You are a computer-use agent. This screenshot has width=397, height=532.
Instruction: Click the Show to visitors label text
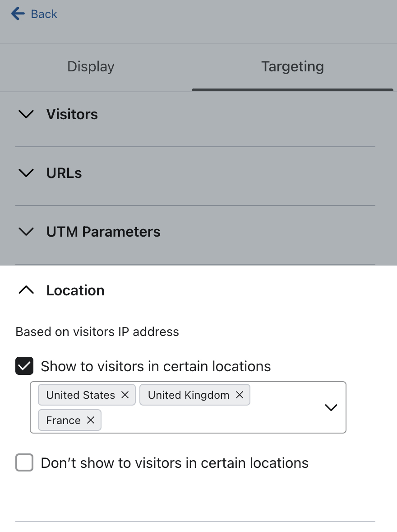pos(156,366)
